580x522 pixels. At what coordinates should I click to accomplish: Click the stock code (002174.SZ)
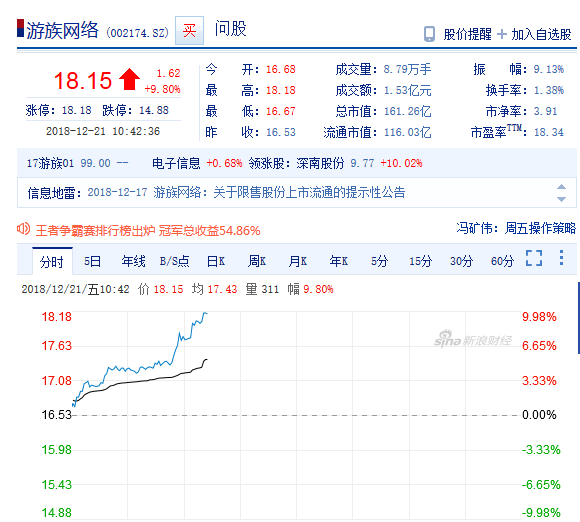[x=137, y=33]
